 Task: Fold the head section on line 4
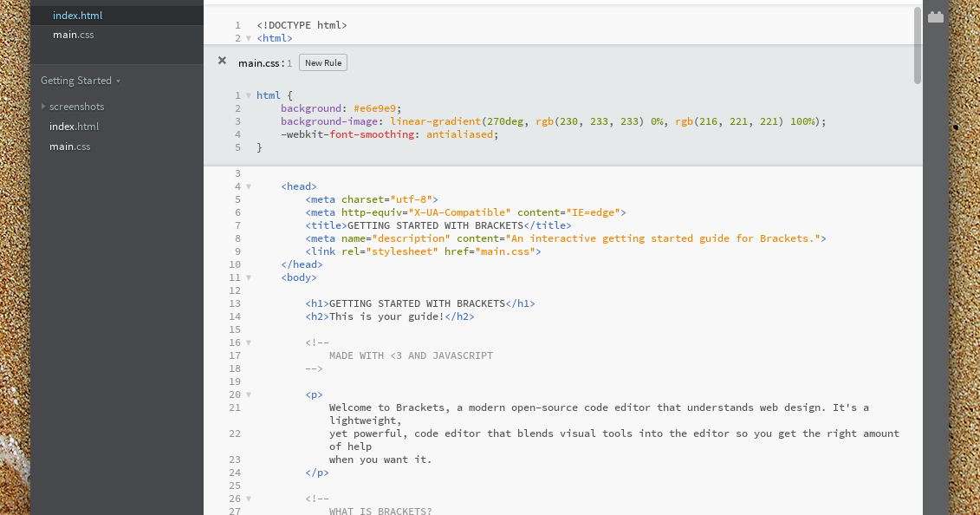point(249,186)
